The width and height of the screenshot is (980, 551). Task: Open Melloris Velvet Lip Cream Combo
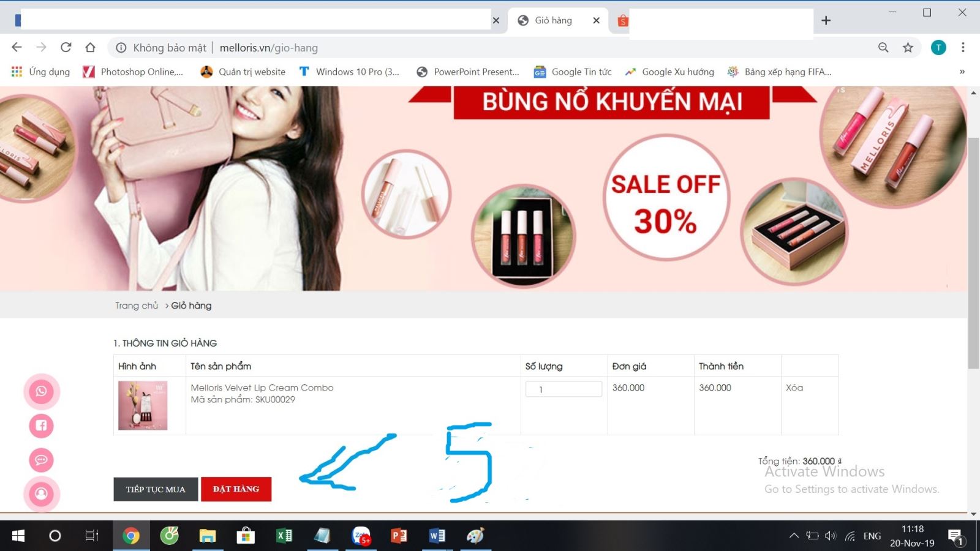(x=262, y=388)
